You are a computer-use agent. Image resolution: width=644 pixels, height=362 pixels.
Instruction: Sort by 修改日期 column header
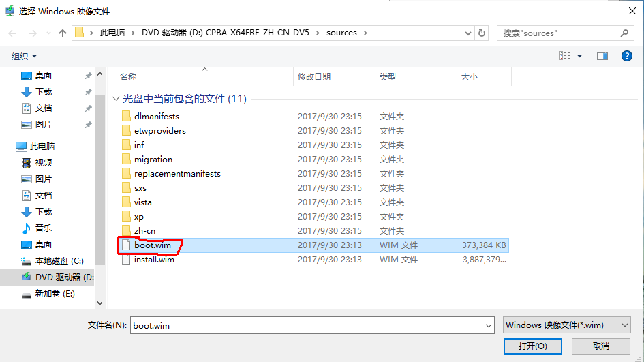coord(314,77)
